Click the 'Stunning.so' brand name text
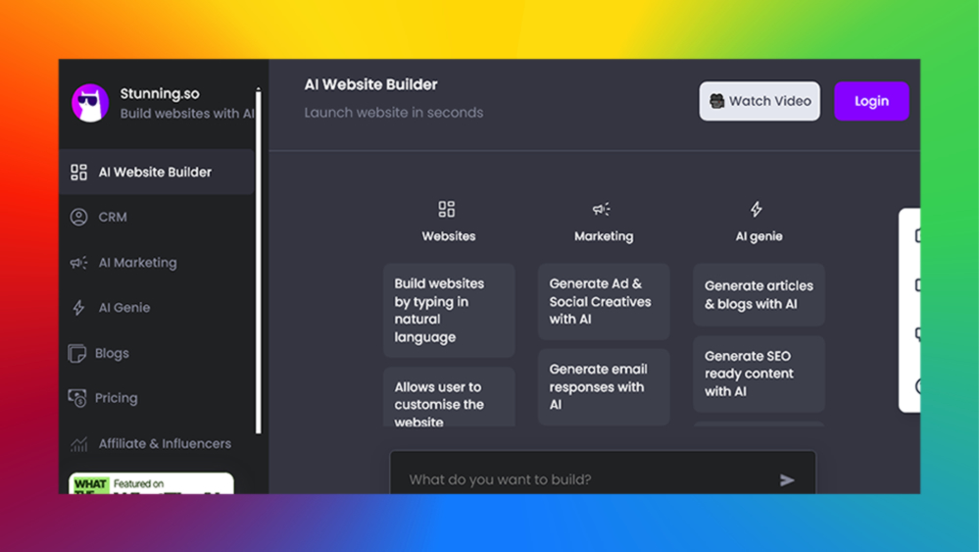This screenshot has width=980, height=552. [160, 94]
